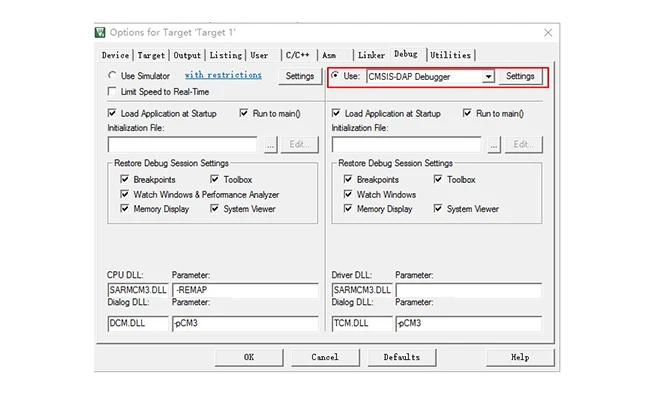Browse for the simulator initialization file

point(271,145)
